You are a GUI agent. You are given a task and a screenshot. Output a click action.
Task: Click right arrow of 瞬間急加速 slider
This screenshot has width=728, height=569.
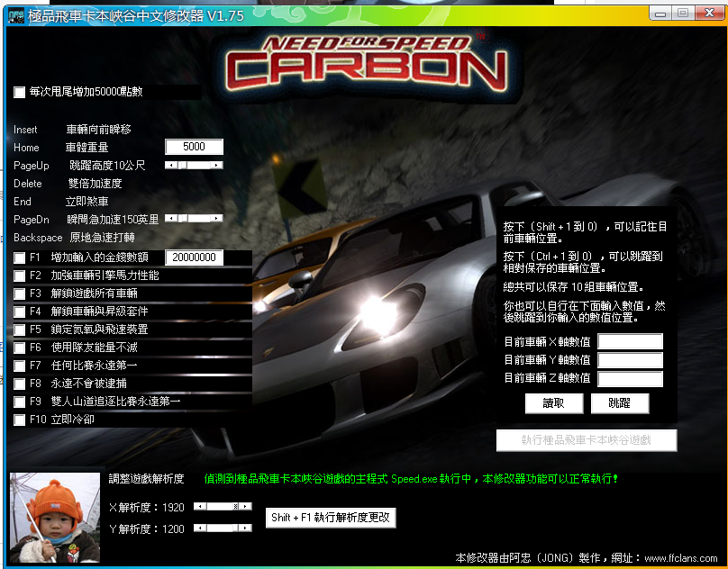217,218
